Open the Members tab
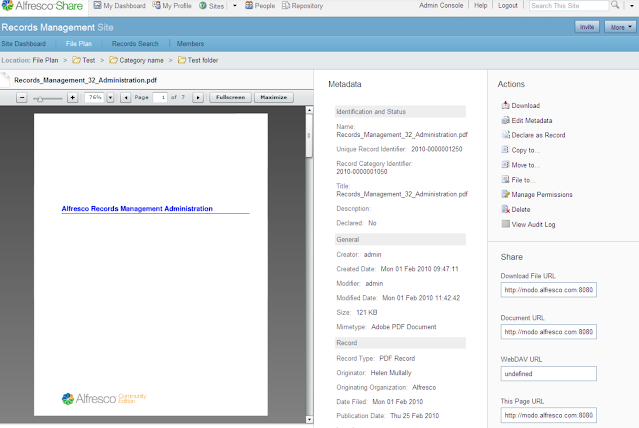This screenshot has width=639, height=428. point(190,44)
